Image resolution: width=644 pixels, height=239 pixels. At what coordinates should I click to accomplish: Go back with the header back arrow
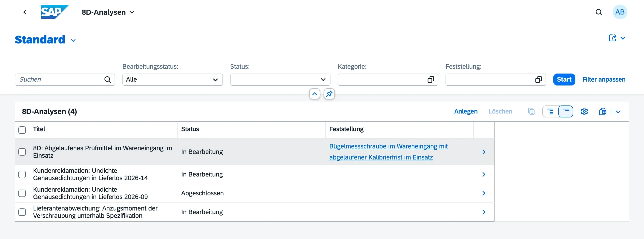pyautogui.click(x=25, y=12)
